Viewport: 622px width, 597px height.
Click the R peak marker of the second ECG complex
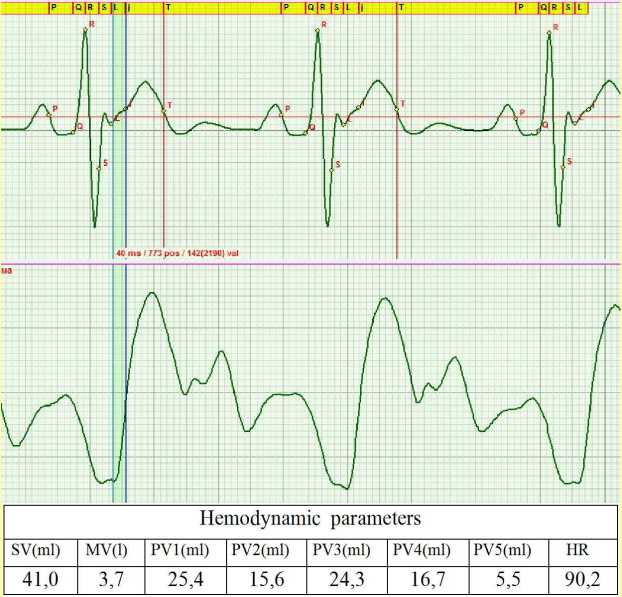[x=317, y=30]
